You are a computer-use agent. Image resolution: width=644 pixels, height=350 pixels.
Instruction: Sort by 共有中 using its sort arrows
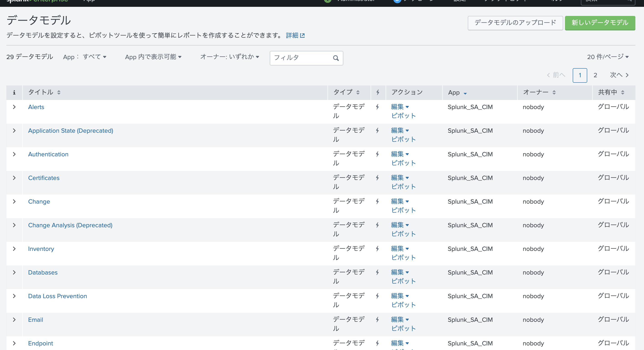(622, 92)
